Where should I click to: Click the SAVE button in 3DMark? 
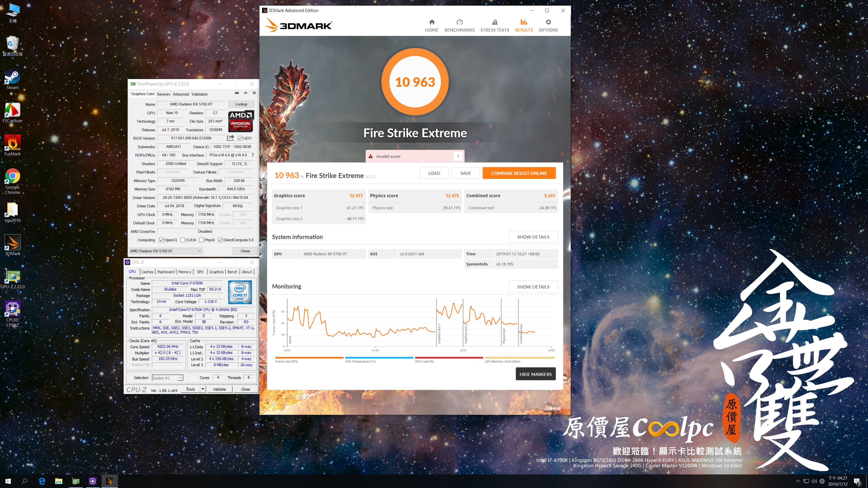click(466, 173)
